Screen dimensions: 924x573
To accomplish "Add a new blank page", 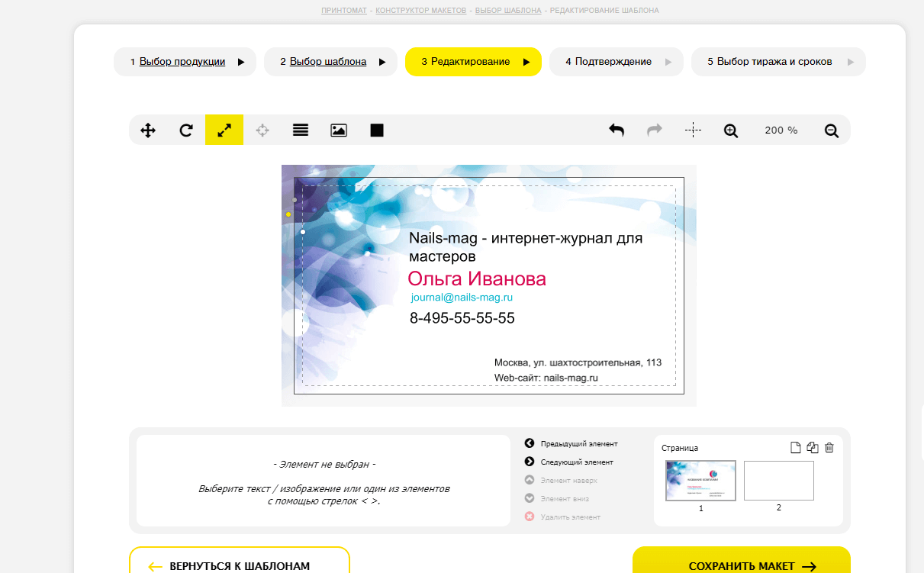I will pyautogui.click(x=795, y=448).
